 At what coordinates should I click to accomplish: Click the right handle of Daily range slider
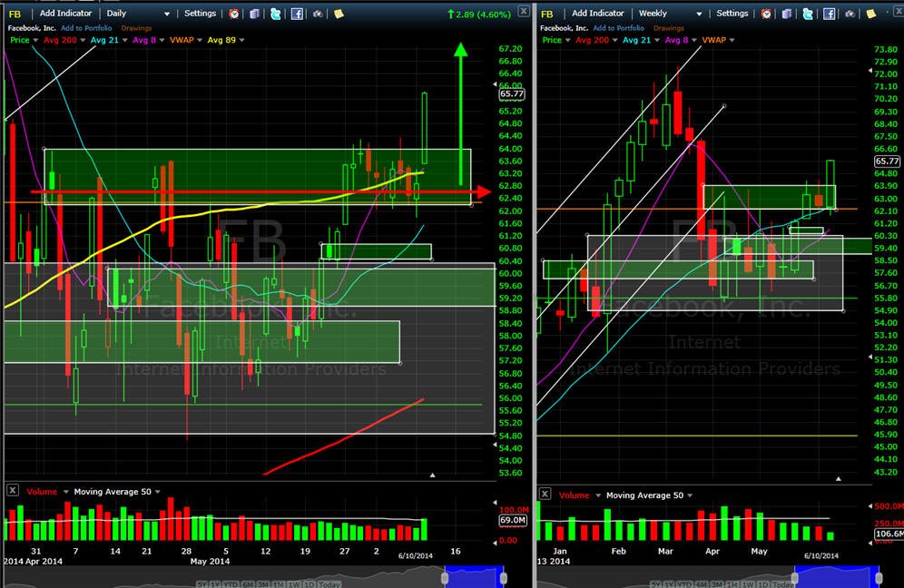pyautogui.click(x=504, y=577)
